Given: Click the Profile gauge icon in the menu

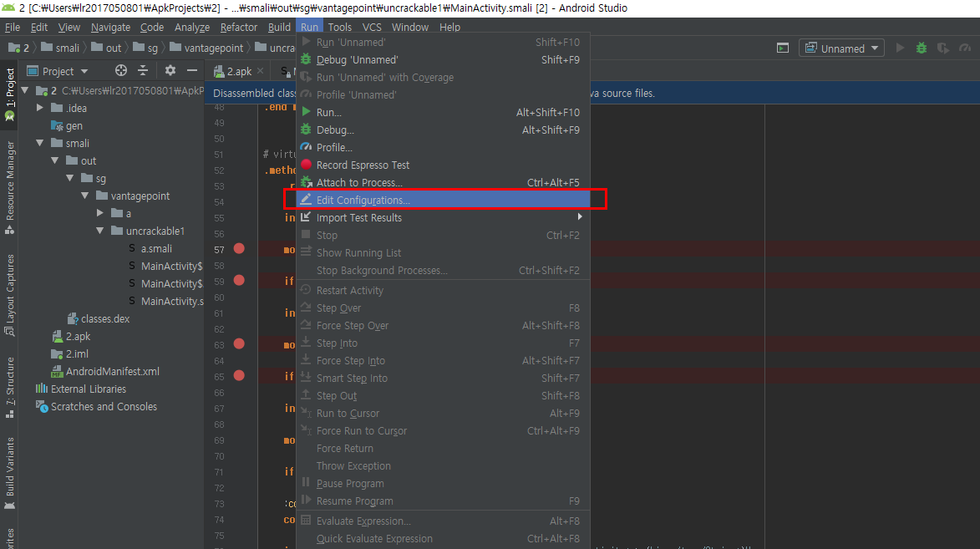Looking at the screenshot, I should tap(306, 147).
